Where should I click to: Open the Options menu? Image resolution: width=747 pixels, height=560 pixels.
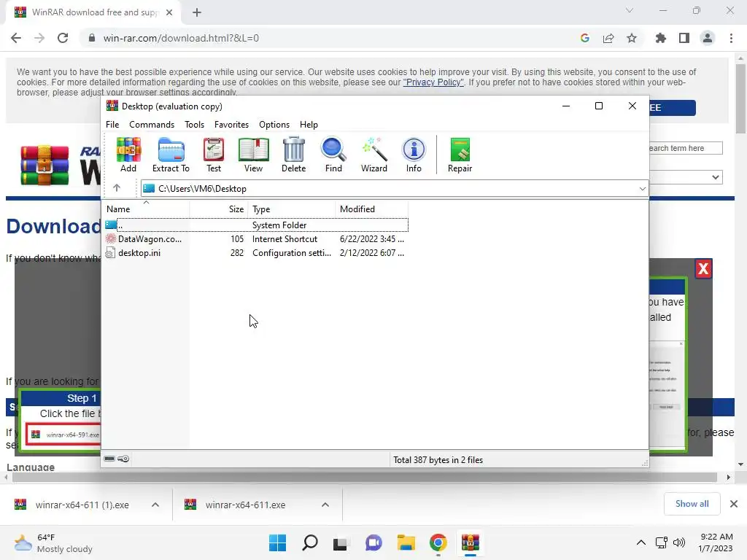click(x=274, y=124)
